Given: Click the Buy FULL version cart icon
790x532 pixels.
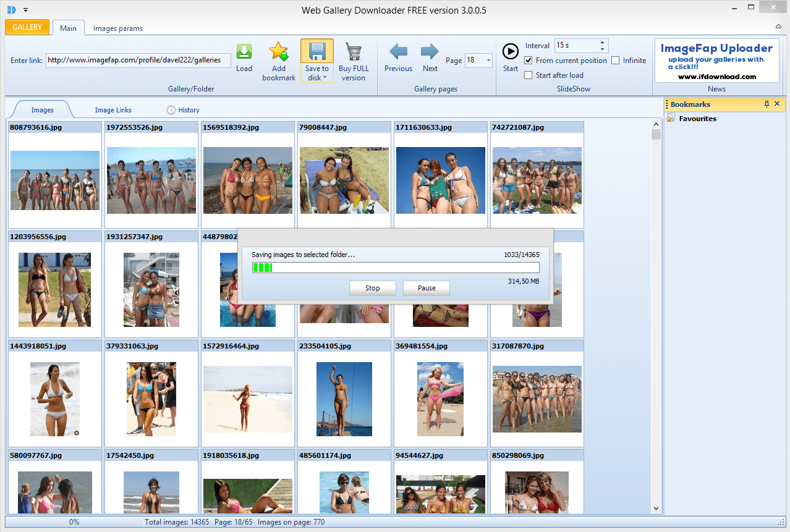Looking at the screenshot, I should point(354,52).
